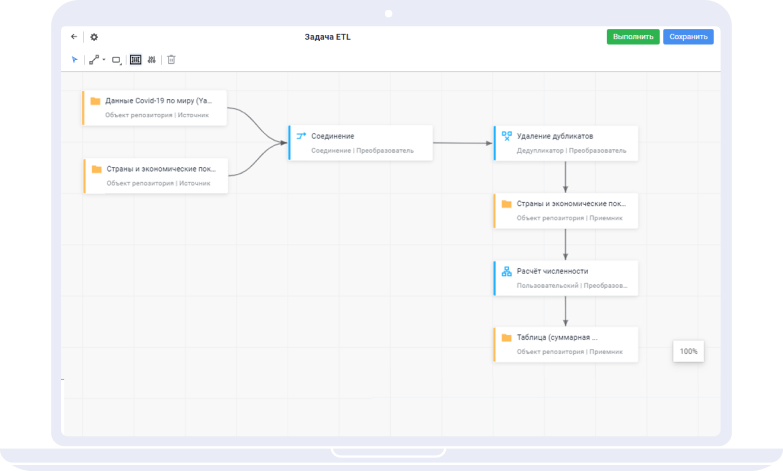The width and height of the screenshot is (783, 471).
Task: Click the green Выполнить button
Action: 633,37
